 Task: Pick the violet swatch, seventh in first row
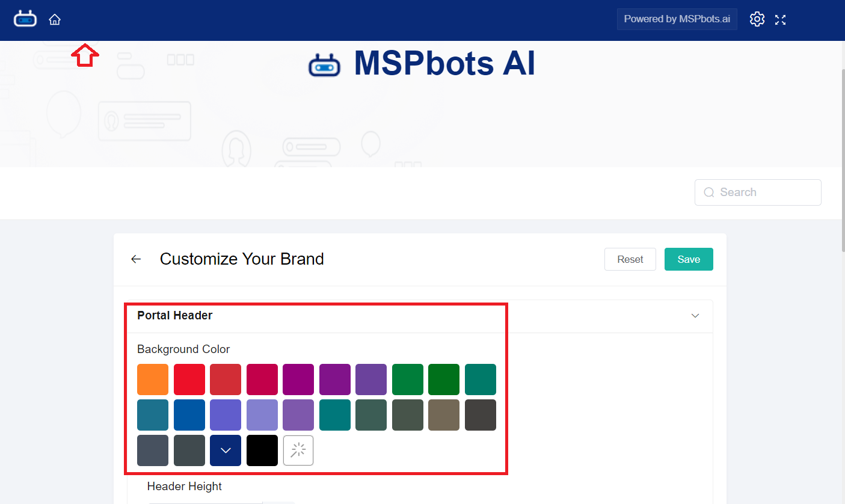point(371,380)
